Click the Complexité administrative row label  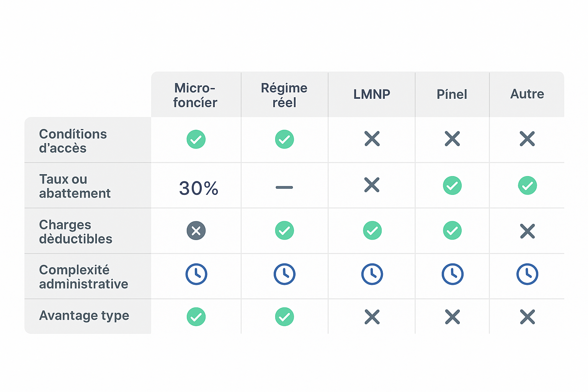coord(83,277)
